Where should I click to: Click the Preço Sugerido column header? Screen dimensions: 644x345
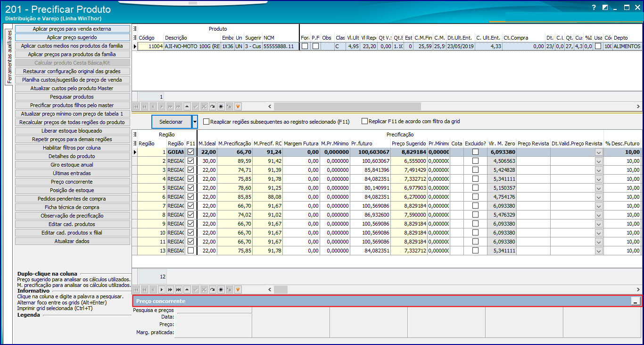(409, 143)
